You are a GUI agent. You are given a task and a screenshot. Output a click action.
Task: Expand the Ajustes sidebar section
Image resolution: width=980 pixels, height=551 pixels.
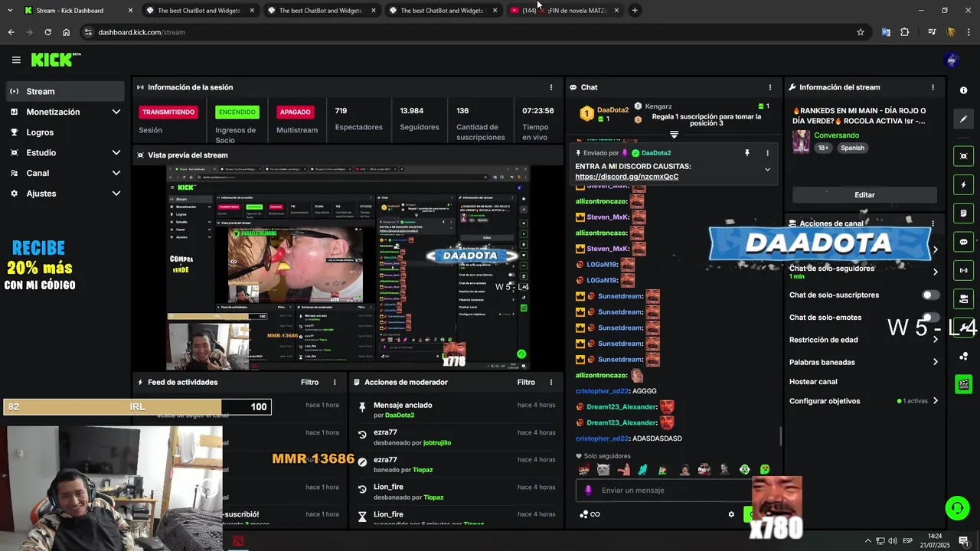(116, 194)
